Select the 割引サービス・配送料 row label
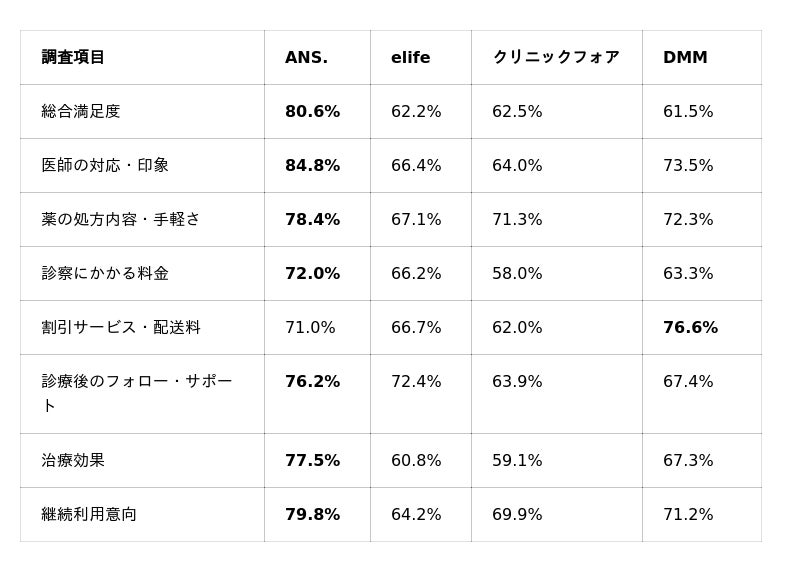 [121, 328]
